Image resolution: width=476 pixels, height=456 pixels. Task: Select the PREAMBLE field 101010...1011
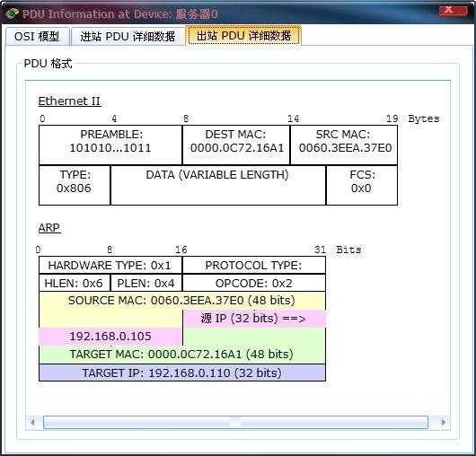coord(110,145)
